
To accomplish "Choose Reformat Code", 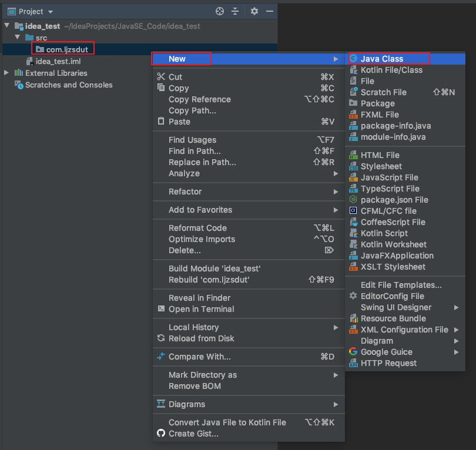I will [x=249, y=228].
